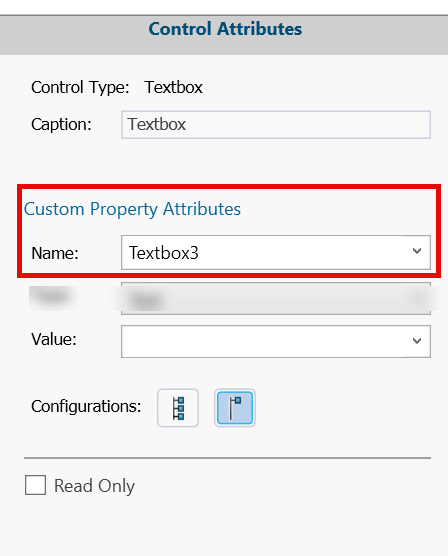Tick the Read Only checkbox
This screenshot has height=556, width=448.
click(x=35, y=485)
